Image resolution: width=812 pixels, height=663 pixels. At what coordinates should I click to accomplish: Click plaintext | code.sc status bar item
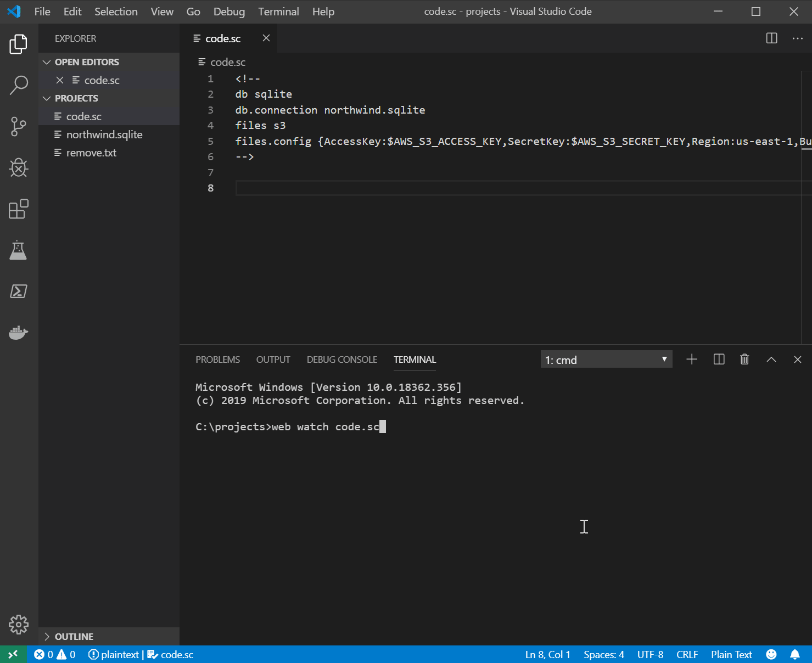click(141, 654)
